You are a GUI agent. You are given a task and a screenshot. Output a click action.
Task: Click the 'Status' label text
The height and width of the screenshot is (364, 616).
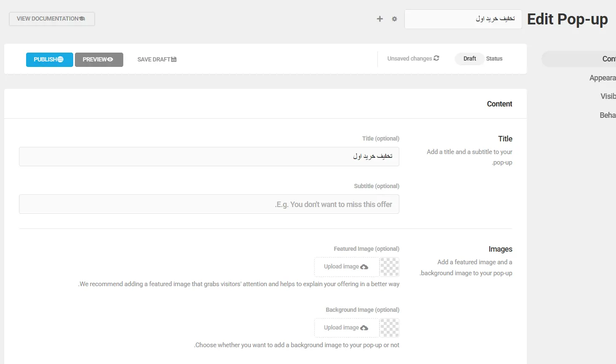494,59
